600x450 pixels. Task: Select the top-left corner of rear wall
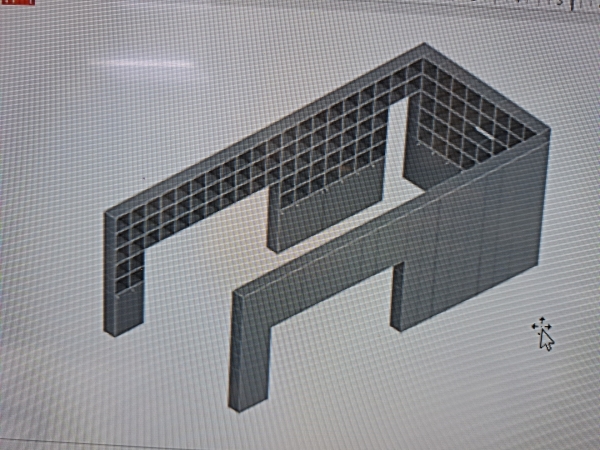pyautogui.click(x=110, y=215)
